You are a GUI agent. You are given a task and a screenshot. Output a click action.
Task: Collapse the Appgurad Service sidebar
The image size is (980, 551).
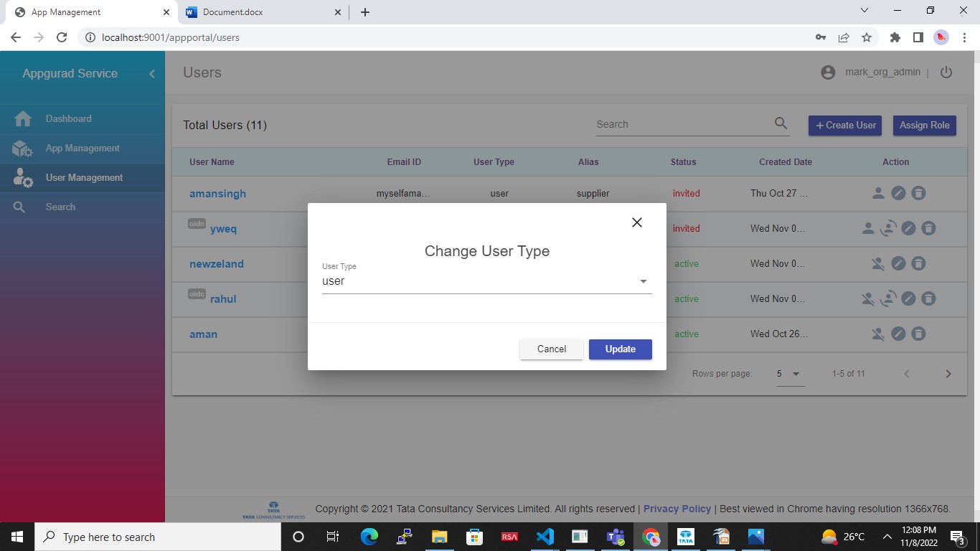152,74
